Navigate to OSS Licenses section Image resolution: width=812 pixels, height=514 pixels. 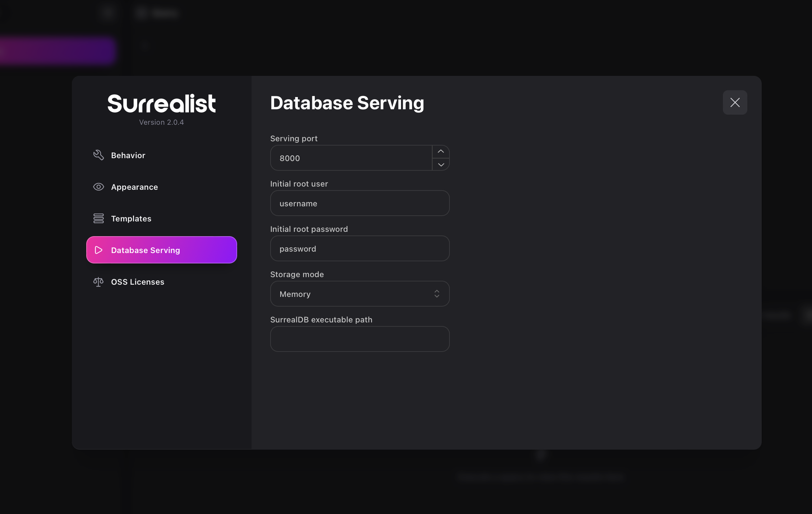(x=137, y=281)
